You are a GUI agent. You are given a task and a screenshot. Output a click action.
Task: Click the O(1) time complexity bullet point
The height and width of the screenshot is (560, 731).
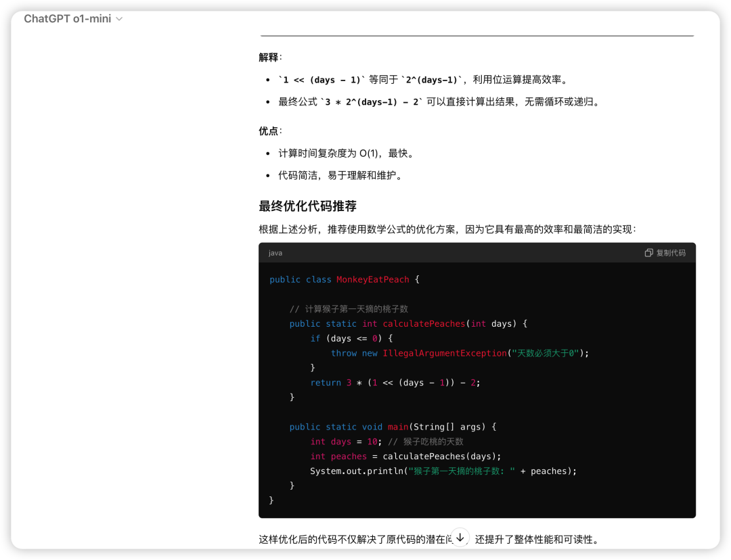coord(345,154)
